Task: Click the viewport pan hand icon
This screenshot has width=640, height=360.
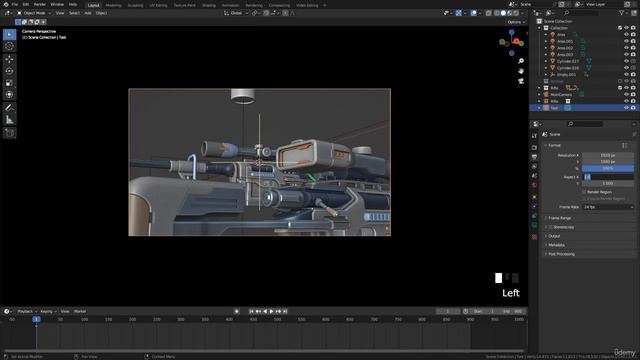Action: 521,71
